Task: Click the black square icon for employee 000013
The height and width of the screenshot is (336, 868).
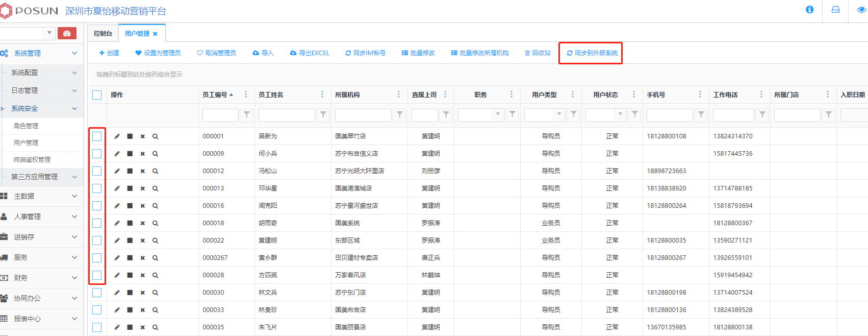Action: 130,188
